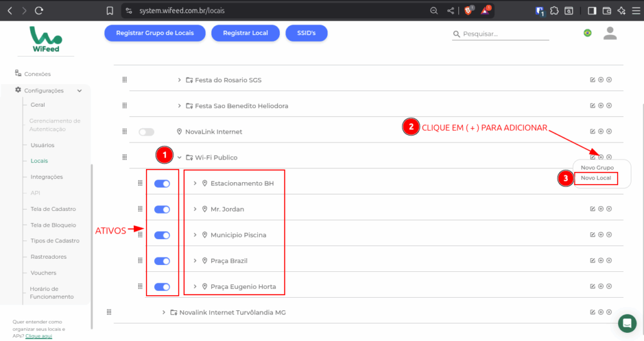Image resolution: width=644 pixels, height=341 pixels.
Task: Click edit icon on Praça Brazil row
Action: click(x=592, y=260)
